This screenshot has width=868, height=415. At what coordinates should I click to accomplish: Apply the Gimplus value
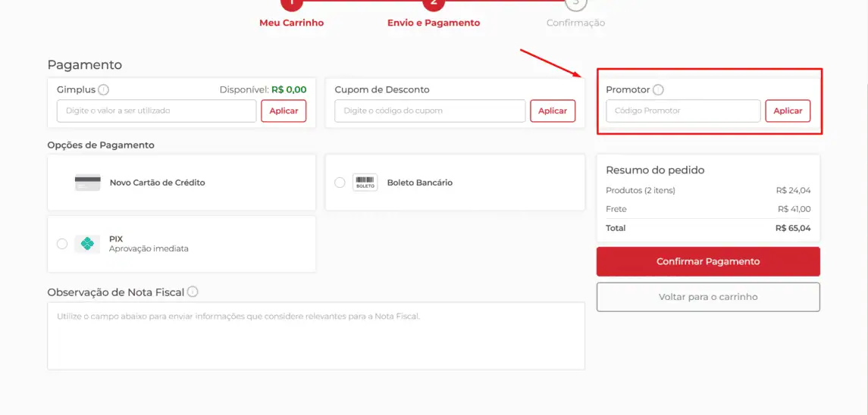point(284,111)
